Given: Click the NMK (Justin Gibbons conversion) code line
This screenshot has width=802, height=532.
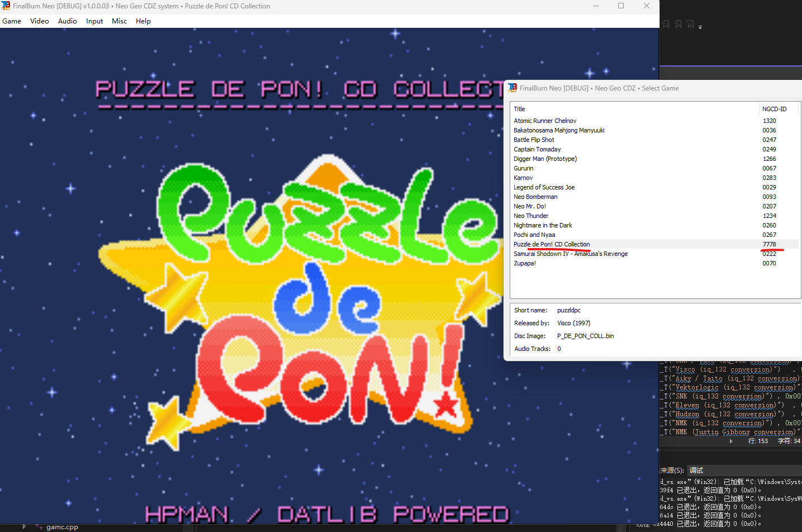Looking at the screenshot, I should point(731,432).
